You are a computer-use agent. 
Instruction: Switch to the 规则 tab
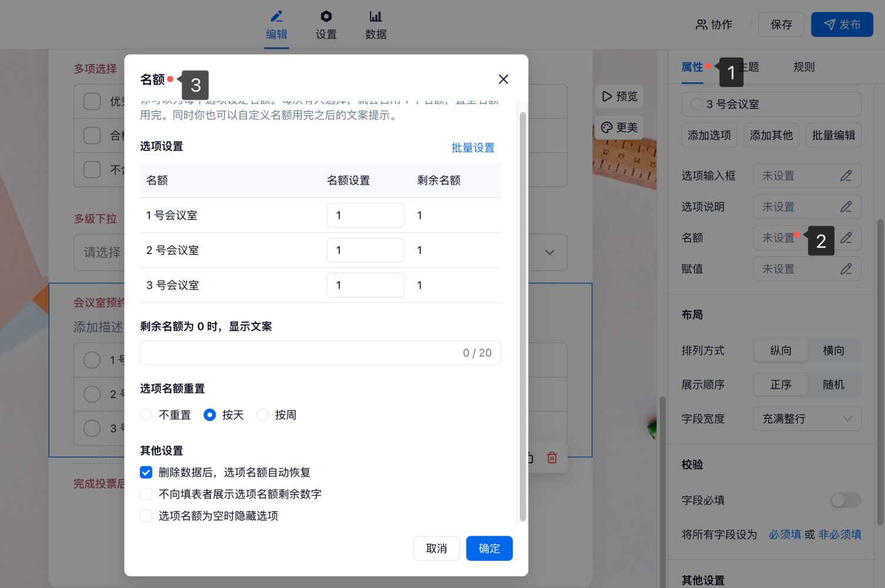pos(804,68)
